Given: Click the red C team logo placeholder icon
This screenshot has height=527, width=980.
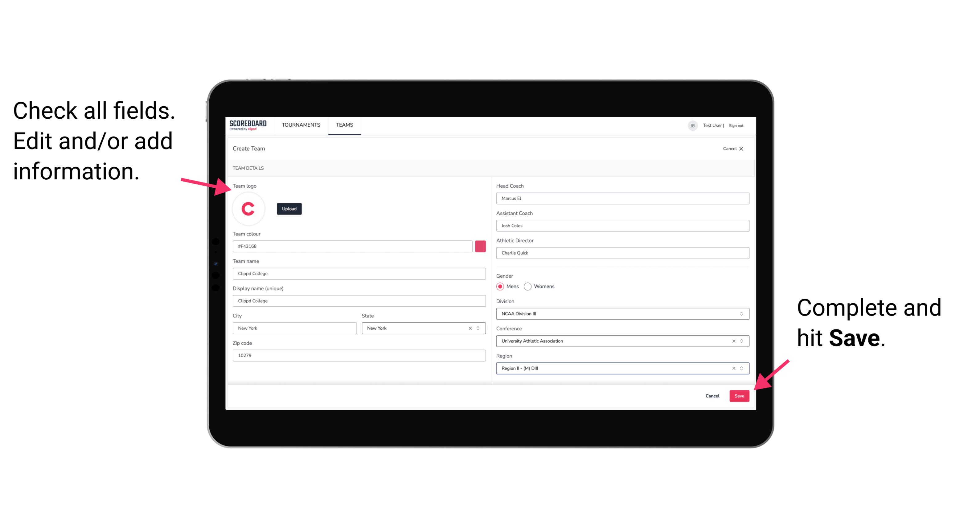Looking at the screenshot, I should click(x=248, y=209).
